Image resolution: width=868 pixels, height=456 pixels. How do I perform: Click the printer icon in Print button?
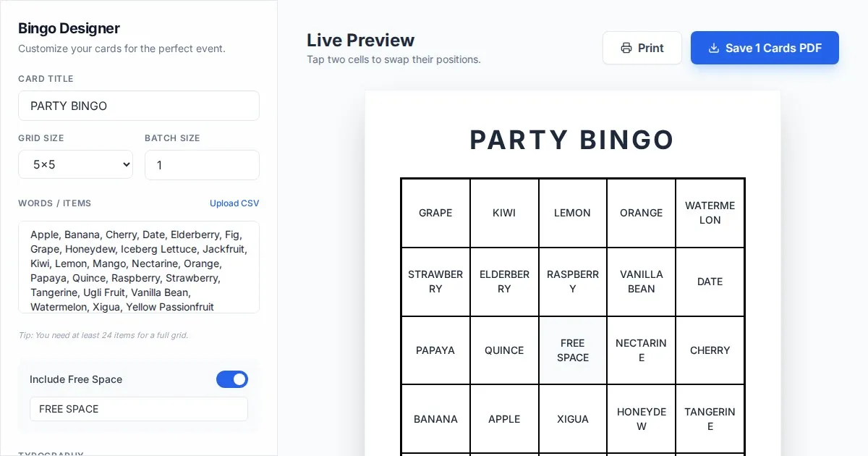click(x=626, y=48)
